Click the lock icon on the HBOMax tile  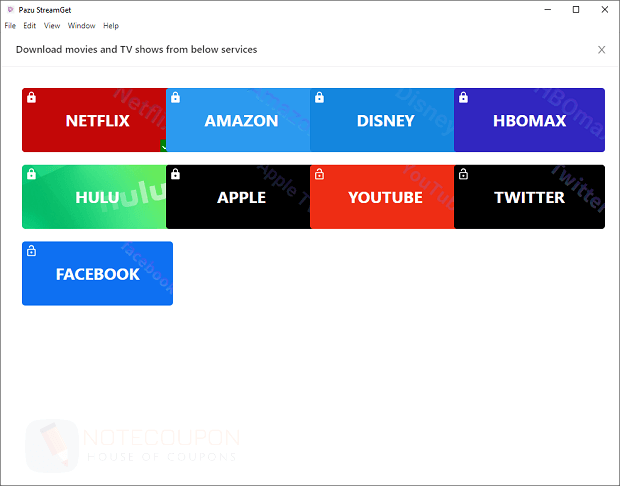coord(463,97)
